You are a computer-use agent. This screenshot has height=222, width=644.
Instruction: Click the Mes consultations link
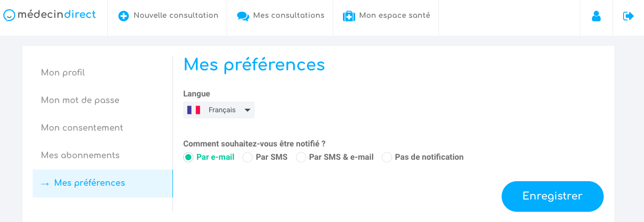pos(288,16)
